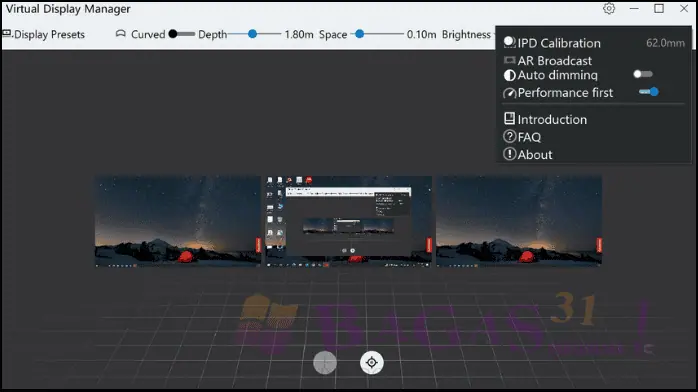This screenshot has width=698, height=392.
Task: Click the recenter crosshair button
Action: click(x=372, y=363)
